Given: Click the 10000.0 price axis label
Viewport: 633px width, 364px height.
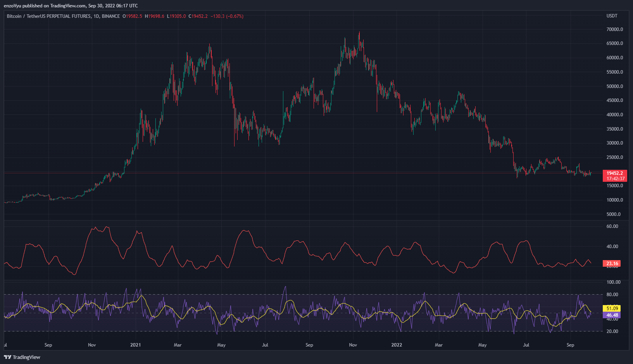Looking at the screenshot, I should click(x=615, y=200).
